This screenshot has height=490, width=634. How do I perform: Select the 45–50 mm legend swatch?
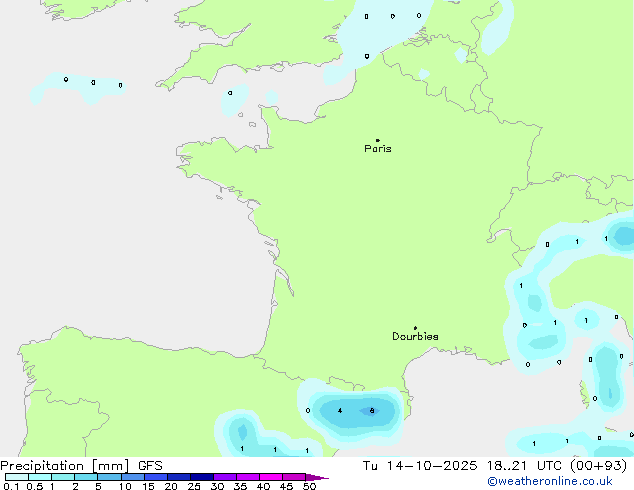[x=294, y=477]
